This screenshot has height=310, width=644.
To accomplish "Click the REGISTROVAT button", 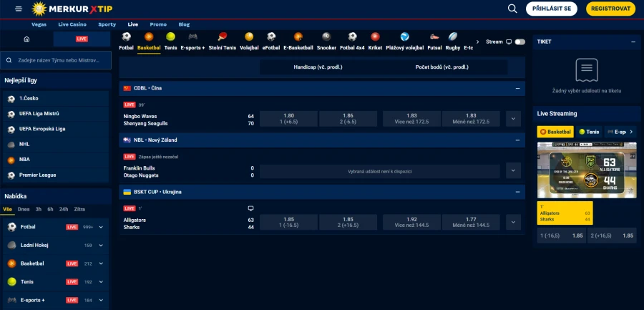I will coord(611,9).
